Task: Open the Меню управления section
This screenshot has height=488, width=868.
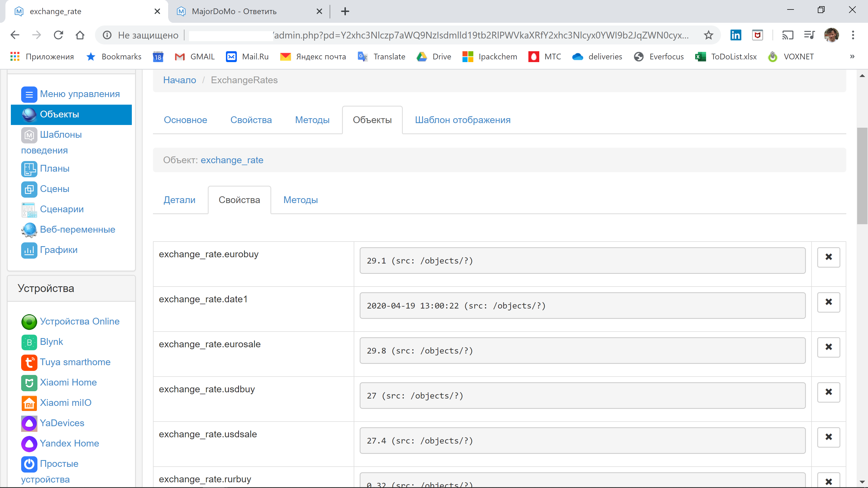Action: (x=79, y=94)
